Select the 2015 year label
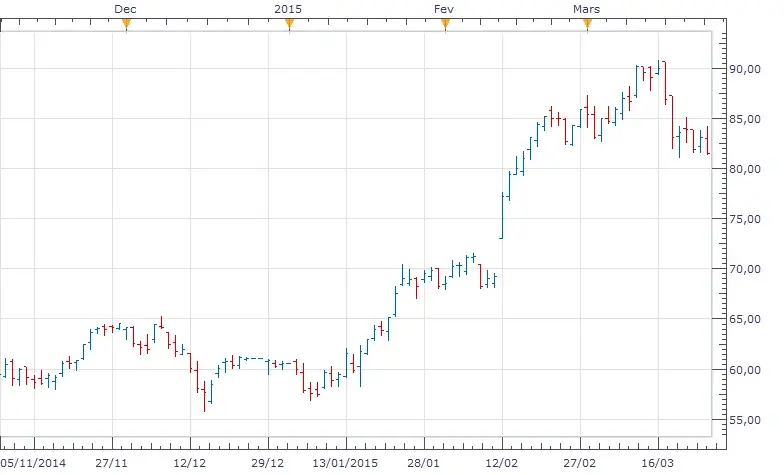This screenshot has height=475, width=784. coord(289,8)
